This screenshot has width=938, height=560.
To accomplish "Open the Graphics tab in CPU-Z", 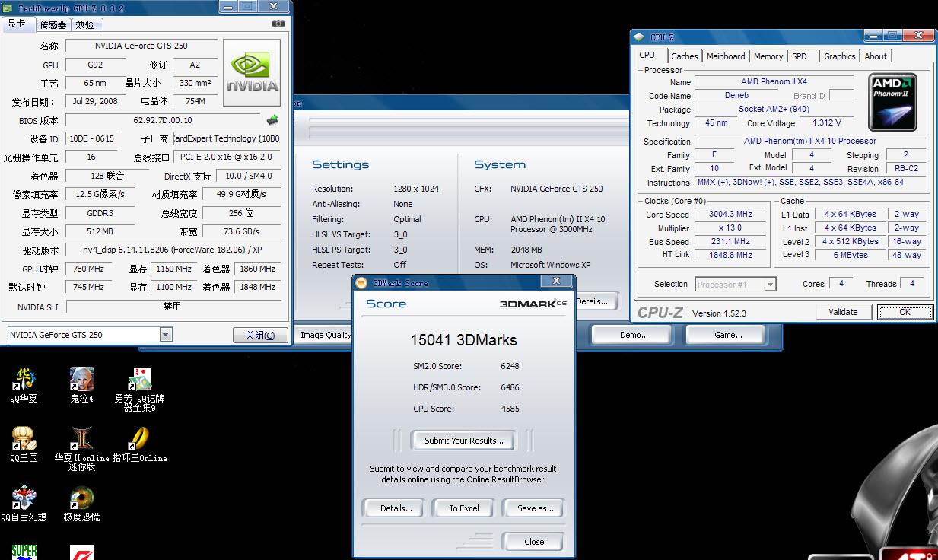I will pos(839,56).
